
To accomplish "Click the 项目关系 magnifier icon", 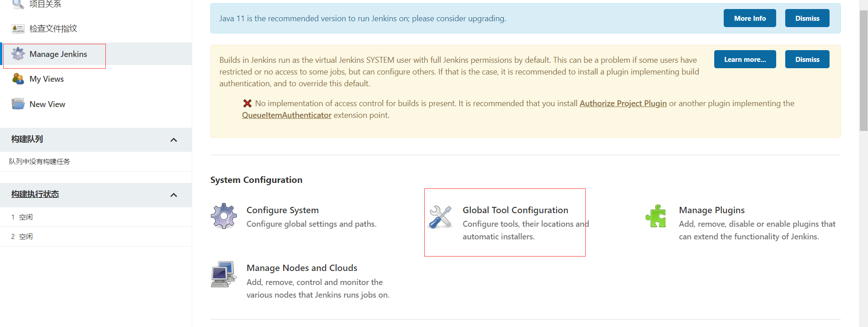I will [18, 4].
